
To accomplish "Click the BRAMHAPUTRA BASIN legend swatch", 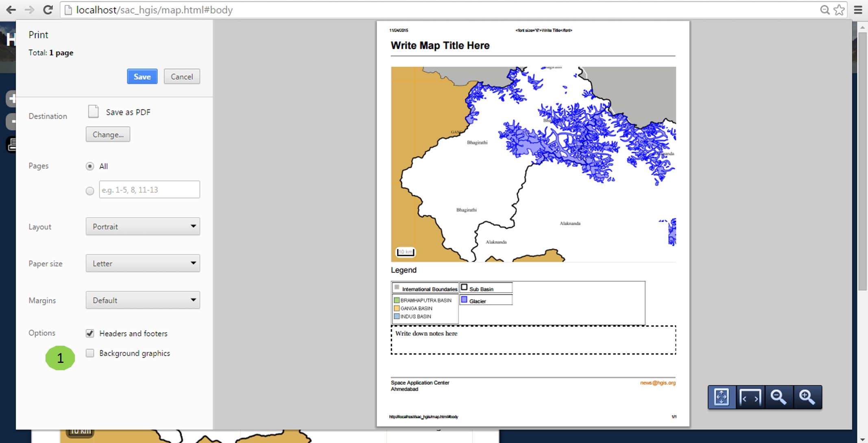I will click(x=397, y=300).
